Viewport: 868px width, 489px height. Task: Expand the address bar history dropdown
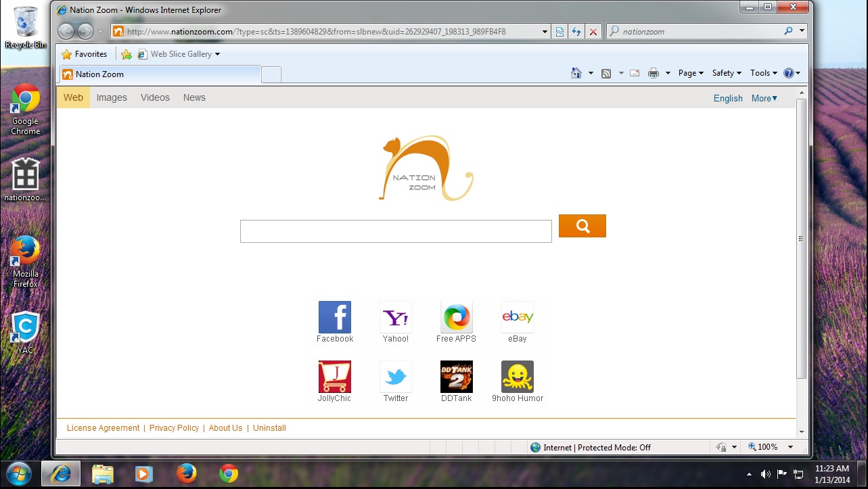[545, 32]
